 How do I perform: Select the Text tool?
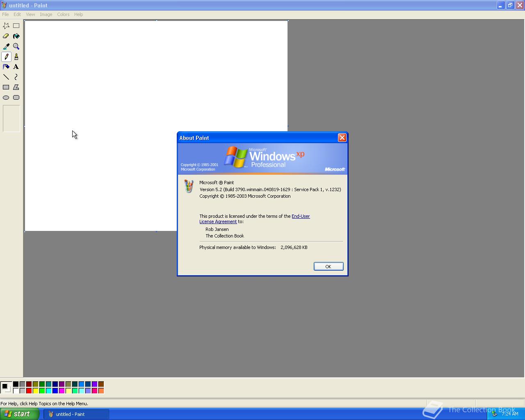[16, 67]
